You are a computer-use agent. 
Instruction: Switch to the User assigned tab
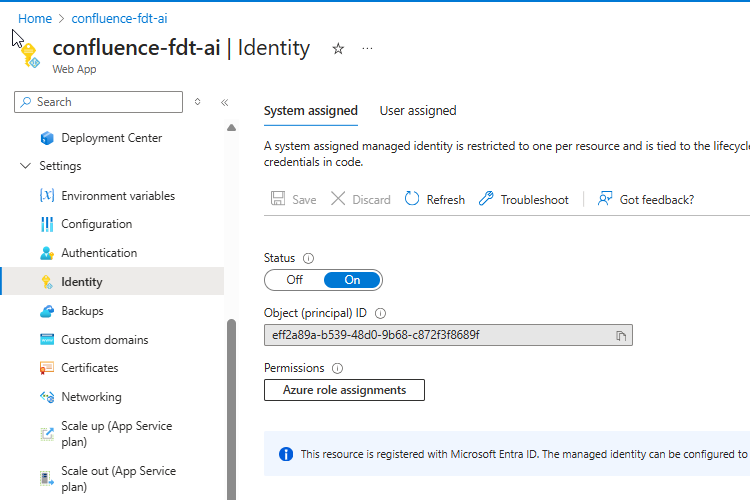coord(418,111)
